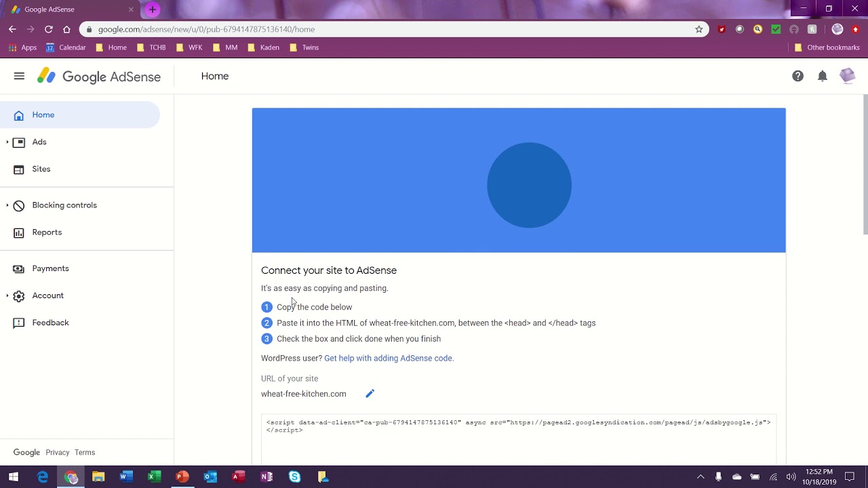The image size is (868, 488).
Task: Expand the Blocking controls arrow
Action: [7, 205]
